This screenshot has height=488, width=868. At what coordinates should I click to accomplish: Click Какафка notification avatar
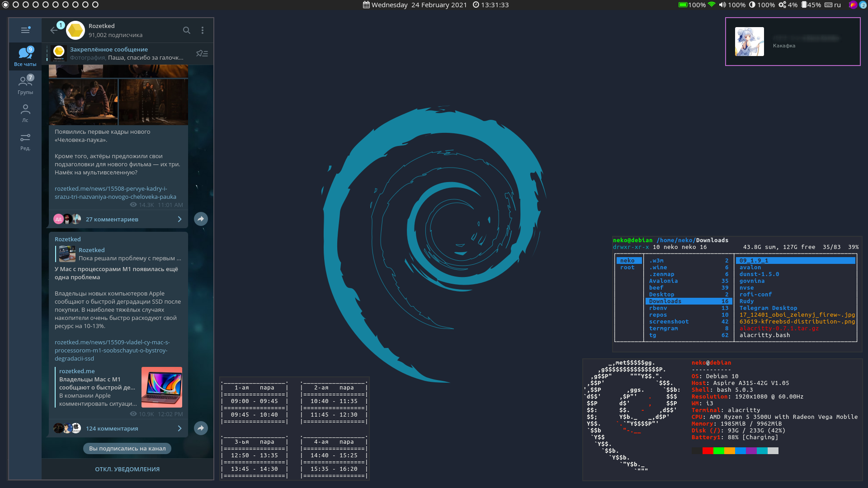[x=750, y=42]
